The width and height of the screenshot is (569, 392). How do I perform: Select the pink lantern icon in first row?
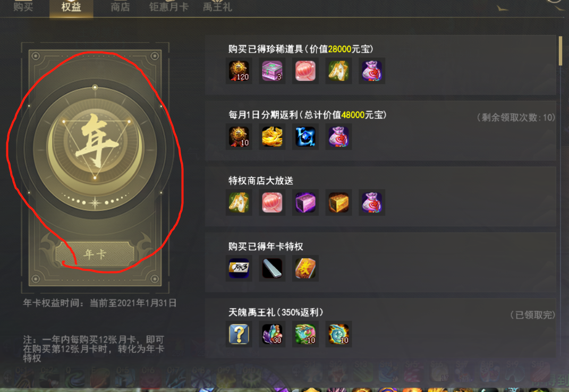tap(305, 71)
